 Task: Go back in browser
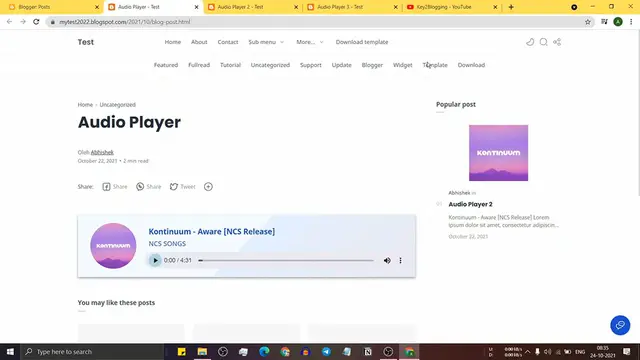[9, 22]
